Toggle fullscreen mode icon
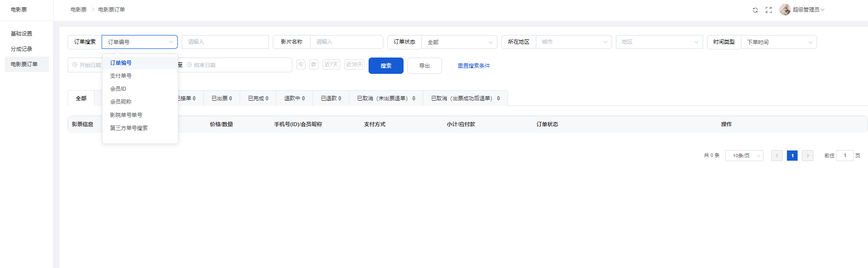 click(769, 10)
